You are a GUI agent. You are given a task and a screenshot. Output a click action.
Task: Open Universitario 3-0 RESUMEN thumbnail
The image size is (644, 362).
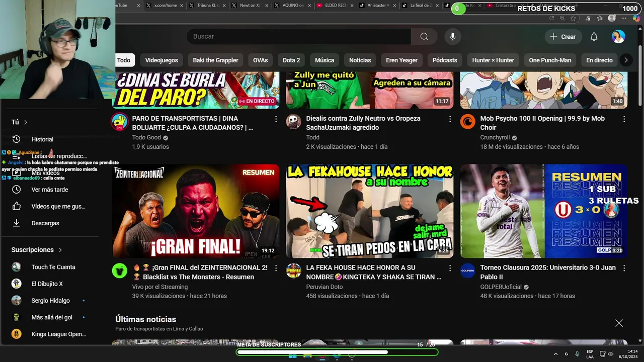[x=544, y=211]
